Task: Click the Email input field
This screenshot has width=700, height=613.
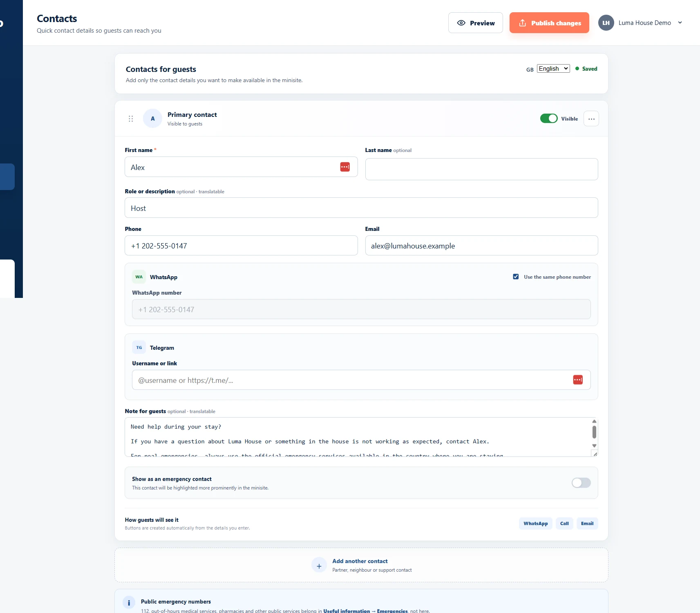Action: [x=481, y=246]
